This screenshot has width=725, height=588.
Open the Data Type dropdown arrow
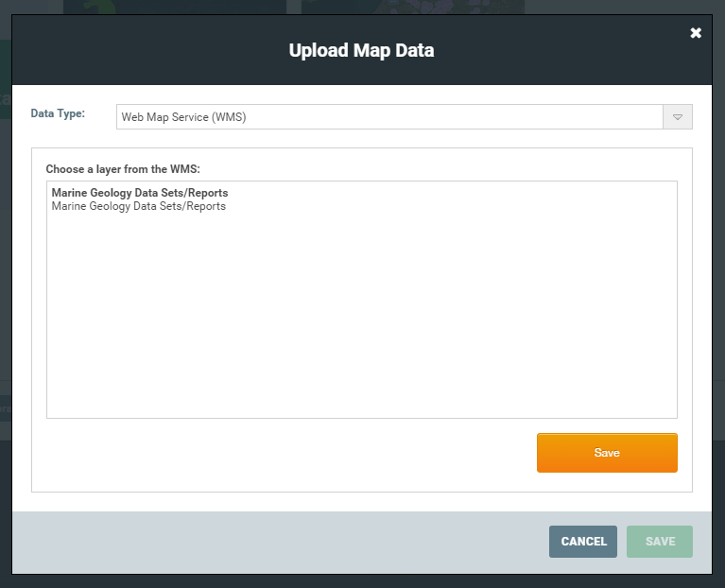coord(678,117)
